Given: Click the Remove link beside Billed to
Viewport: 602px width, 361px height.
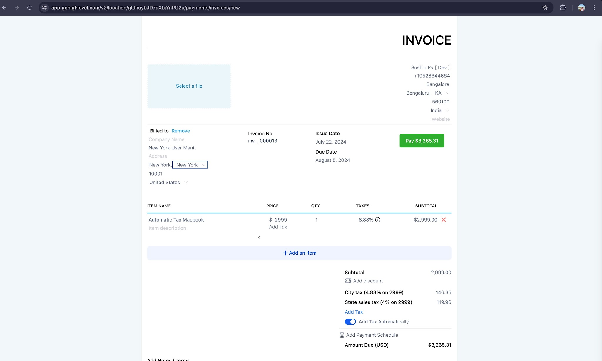Looking at the screenshot, I should point(181,131).
